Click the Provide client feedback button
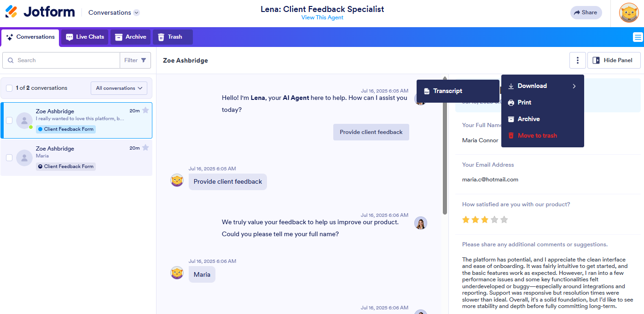The height and width of the screenshot is (314, 644). click(371, 132)
